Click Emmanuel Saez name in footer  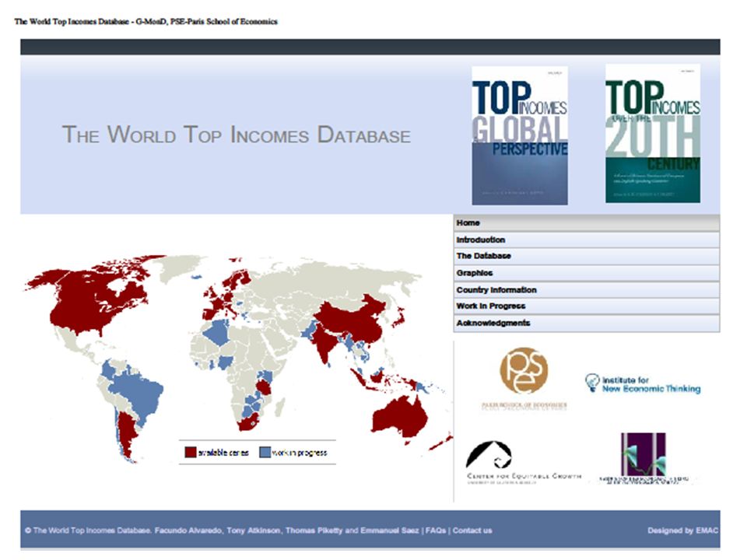coord(390,530)
